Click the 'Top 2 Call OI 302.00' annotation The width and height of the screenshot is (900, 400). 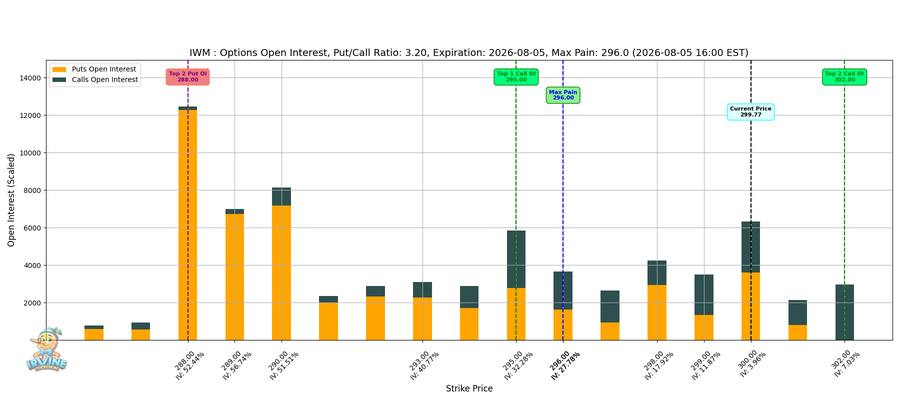click(x=844, y=77)
